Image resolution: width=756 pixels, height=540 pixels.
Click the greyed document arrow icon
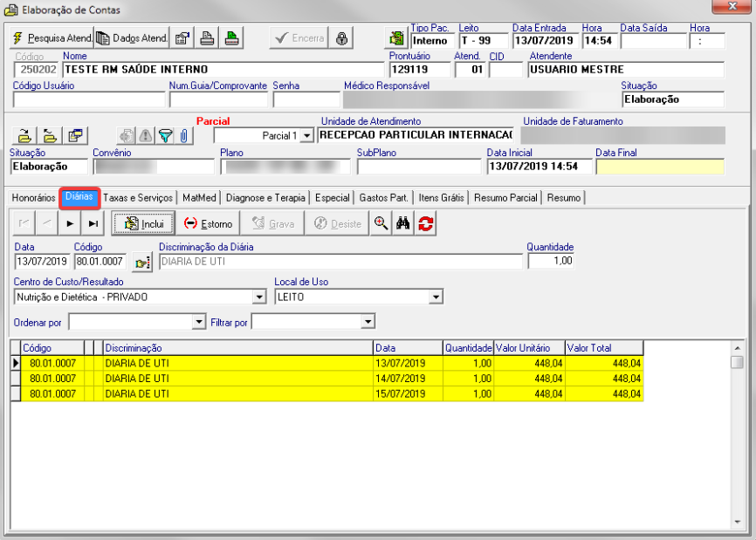[x=127, y=136]
